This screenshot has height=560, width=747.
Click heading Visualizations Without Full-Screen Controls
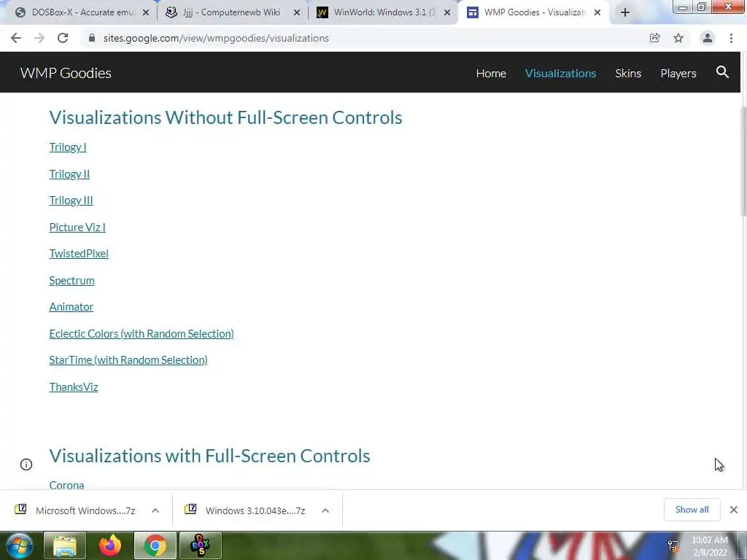coord(226,117)
